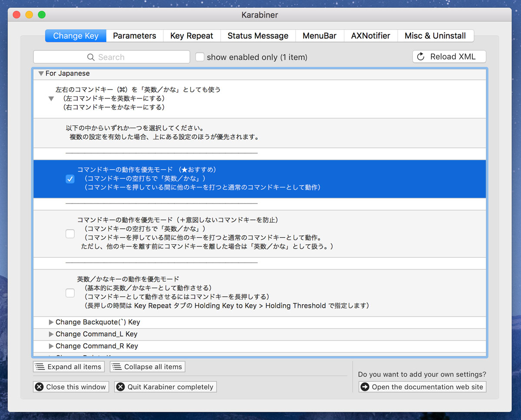Open the Key Repeat tab
The width and height of the screenshot is (521, 420).
coord(192,36)
